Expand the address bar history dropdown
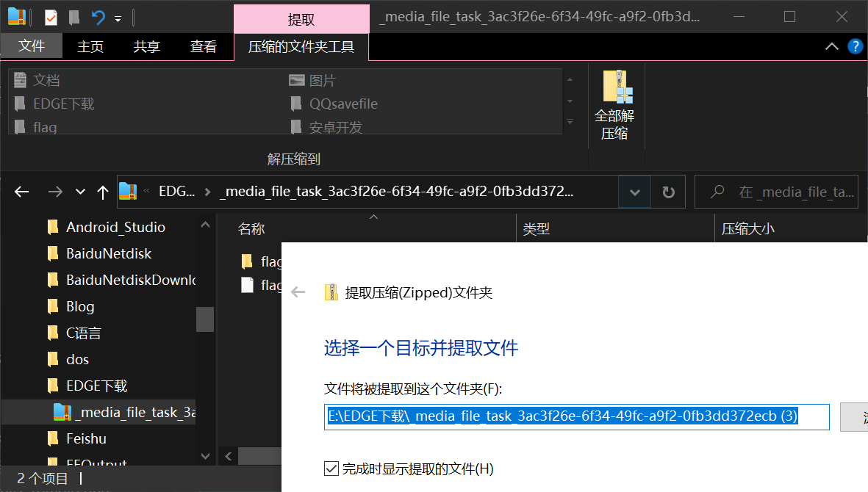Image resolution: width=868 pixels, height=492 pixels. (634, 192)
